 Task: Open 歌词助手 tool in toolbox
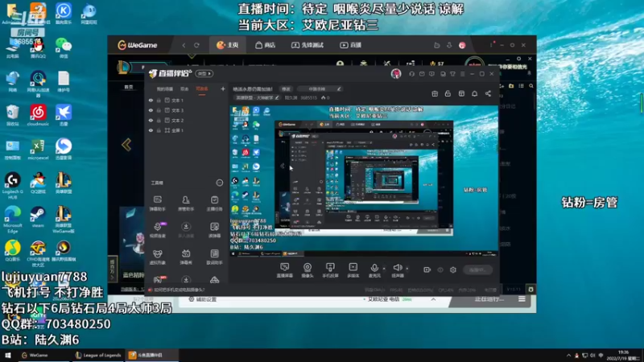click(x=214, y=257)
